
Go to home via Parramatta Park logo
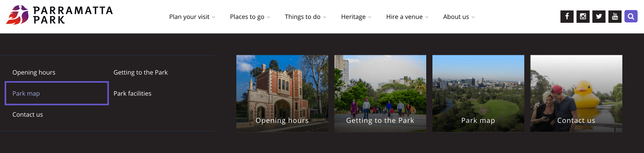(60, 15)
